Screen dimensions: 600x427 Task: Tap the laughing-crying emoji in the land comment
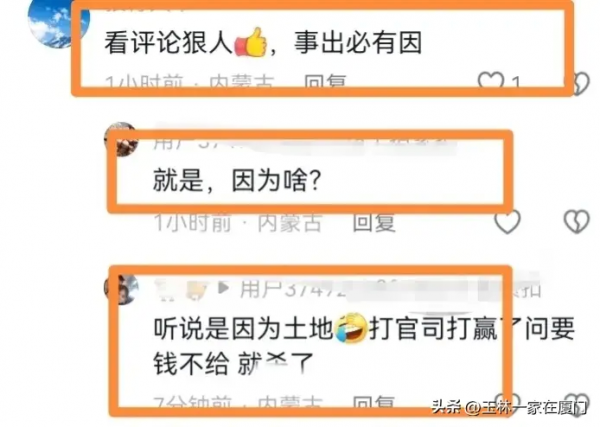coord(351,328)
